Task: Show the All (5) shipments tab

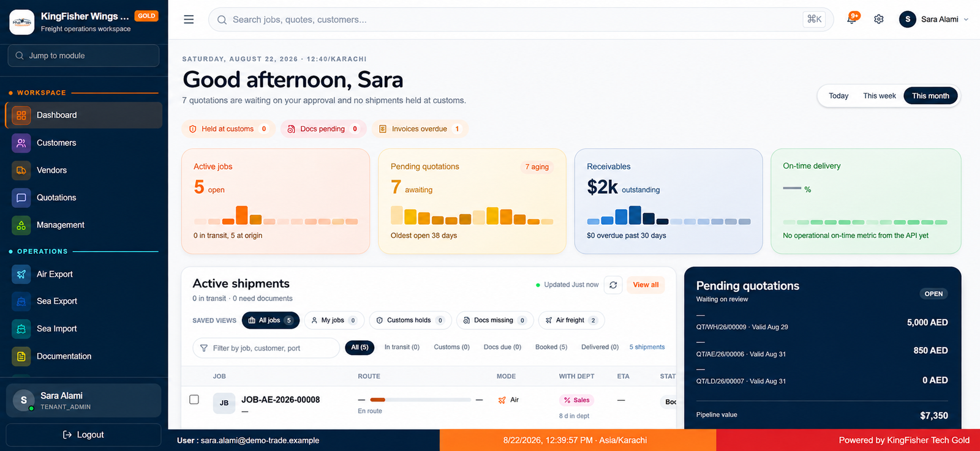Action: click(x=360, y=347)
